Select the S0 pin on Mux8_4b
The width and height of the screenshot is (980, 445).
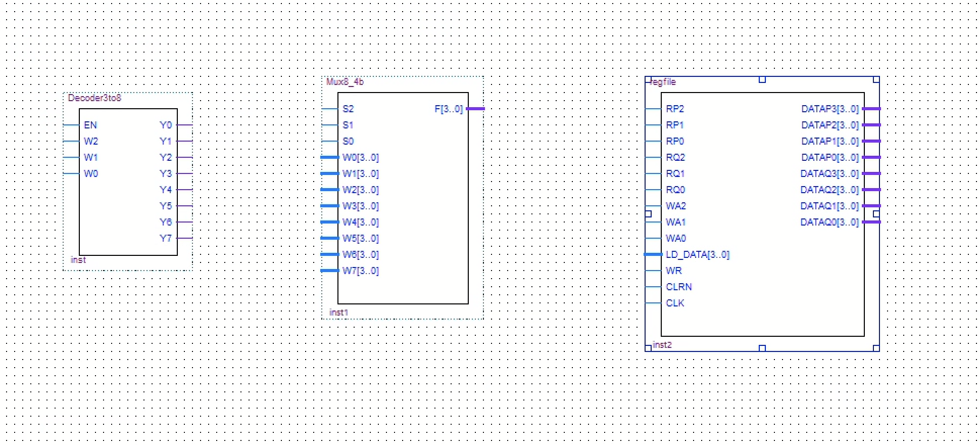point(348,141)
